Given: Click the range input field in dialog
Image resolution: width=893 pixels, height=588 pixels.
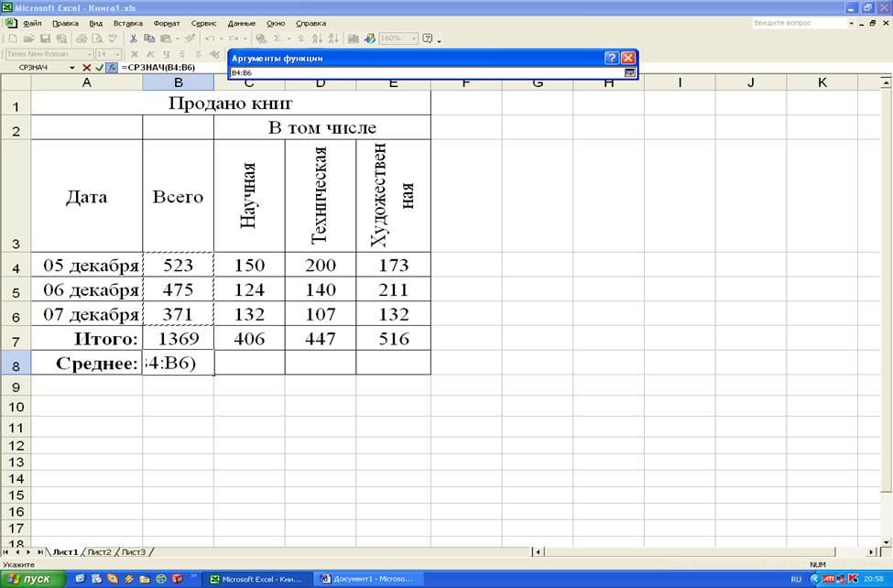Looking at the screenshot, I should pyautogui.click(x=426, y=72).
